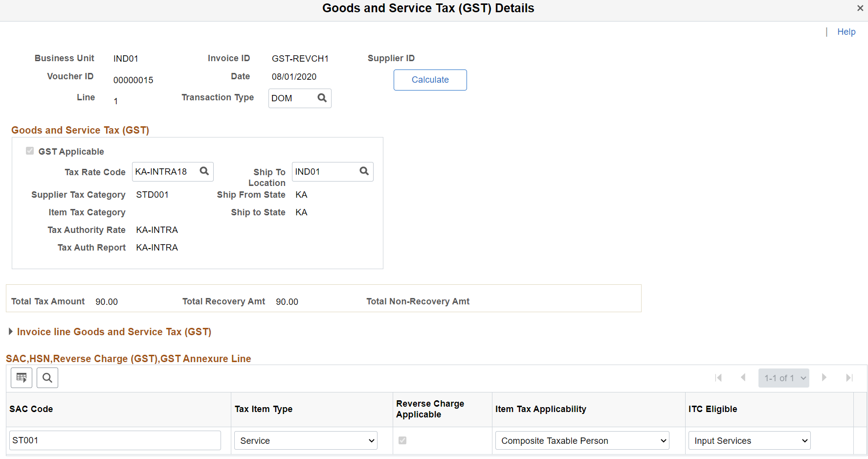Open the Item Tax Applicability dropdown
Image resolution: width=868 pixels, height=459 pixels.
tap(581, 440)
